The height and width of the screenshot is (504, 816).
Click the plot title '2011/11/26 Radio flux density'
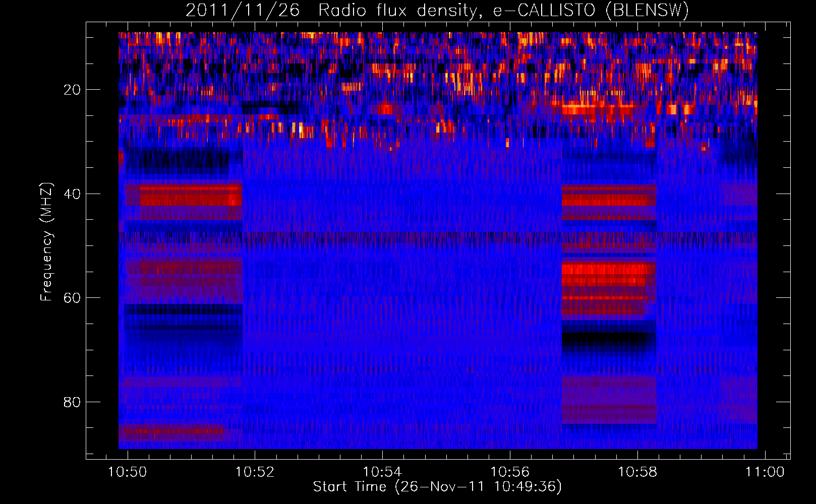pyautogui.click(x=437, y=10)
